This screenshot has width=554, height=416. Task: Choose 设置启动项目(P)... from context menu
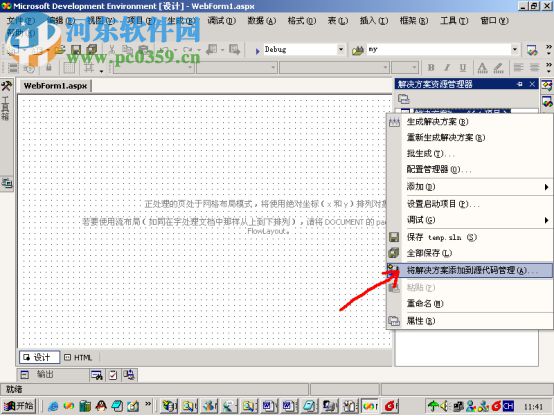click(470, 204)
